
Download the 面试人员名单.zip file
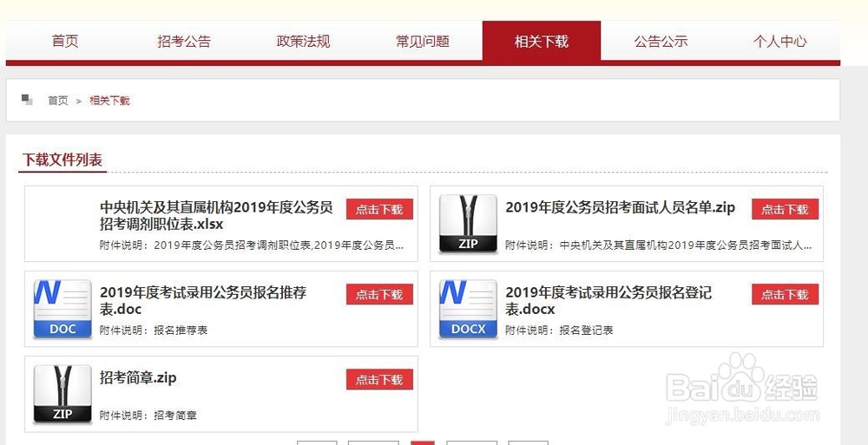coord(785,209)
